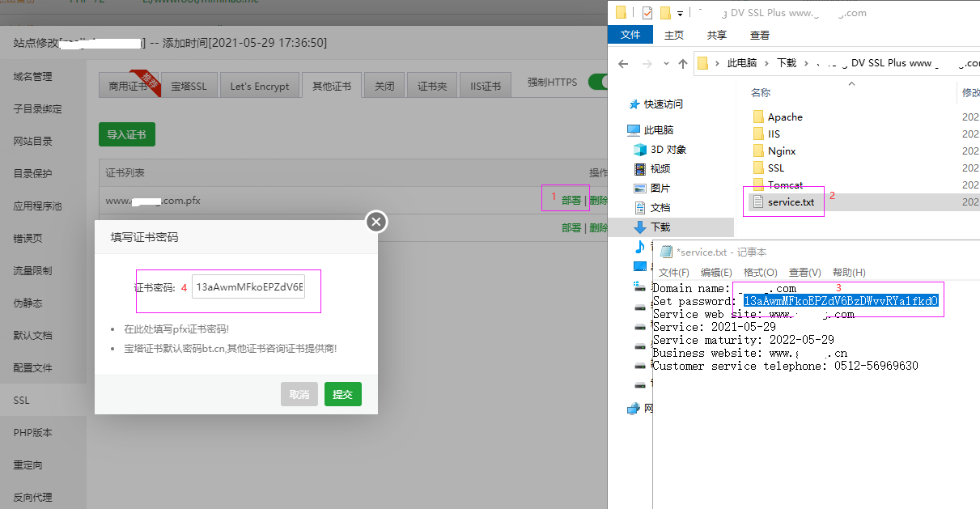This screenshot has height=509, width=980.
Task: Open the Let's Encrypt tab
Action: [260, 86]
